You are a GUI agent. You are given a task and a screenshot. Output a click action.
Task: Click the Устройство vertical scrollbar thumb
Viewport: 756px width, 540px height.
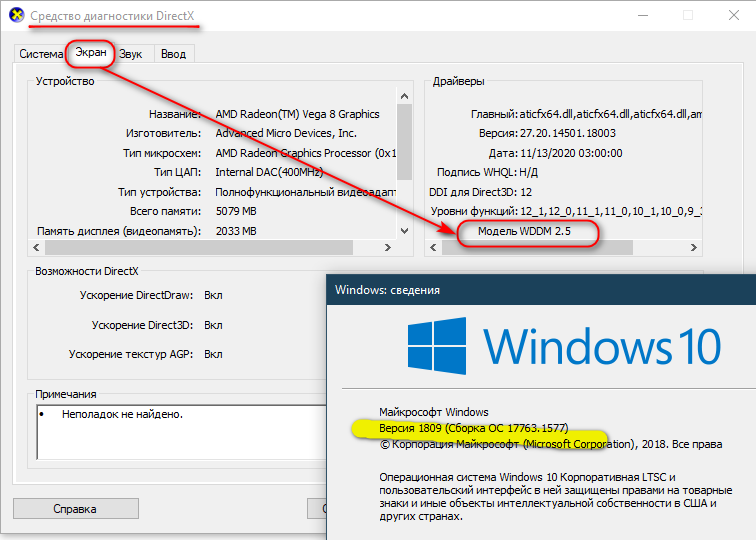[405, 142]
